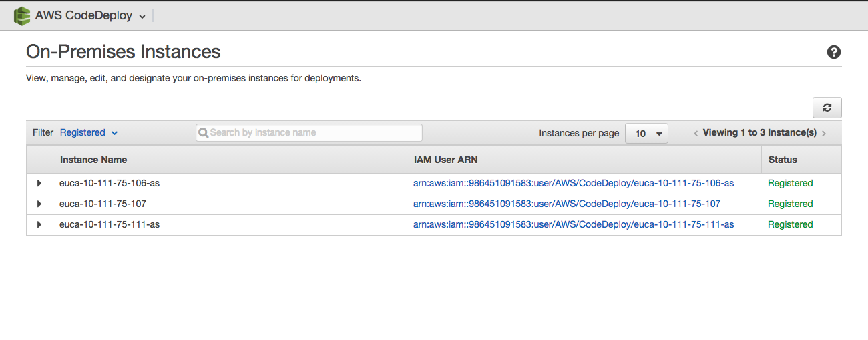868x340 pixels.
Task: Click the AWS CodeDeploy logo icon
Action: (22, 16)
